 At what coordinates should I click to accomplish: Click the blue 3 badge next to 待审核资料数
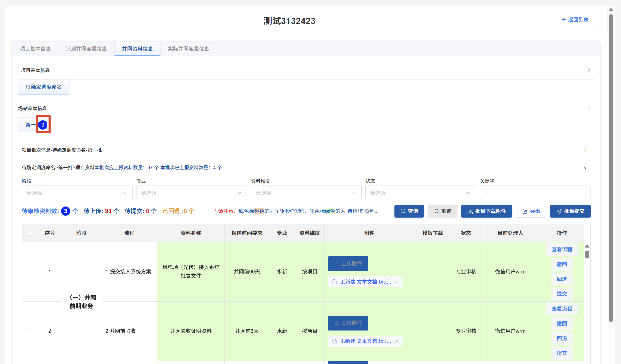(x=65, y=211)
